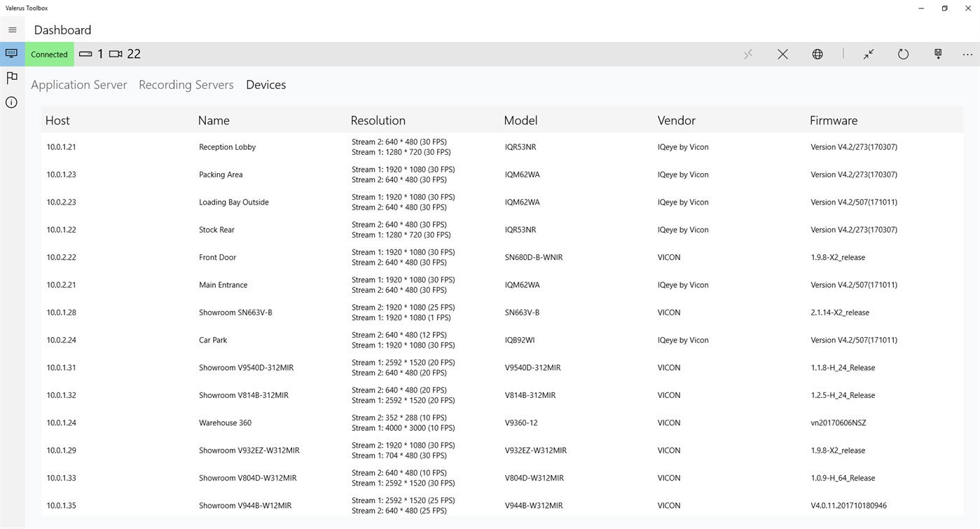Click the collapse arrows toolbar icon
980x529 pixels.
point(869,54)
